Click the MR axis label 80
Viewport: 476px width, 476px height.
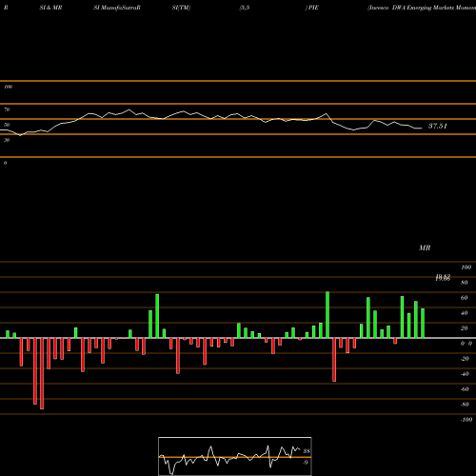click(x=465, y=283)
